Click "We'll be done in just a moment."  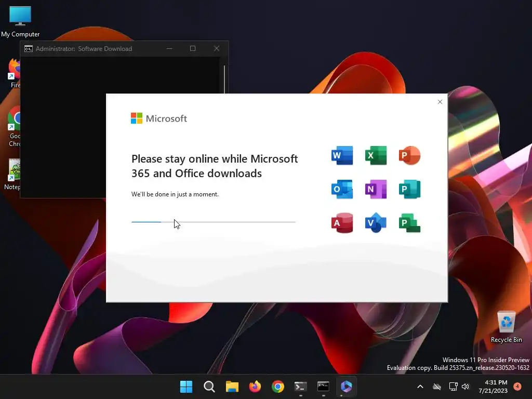click(x=175, y=194)
